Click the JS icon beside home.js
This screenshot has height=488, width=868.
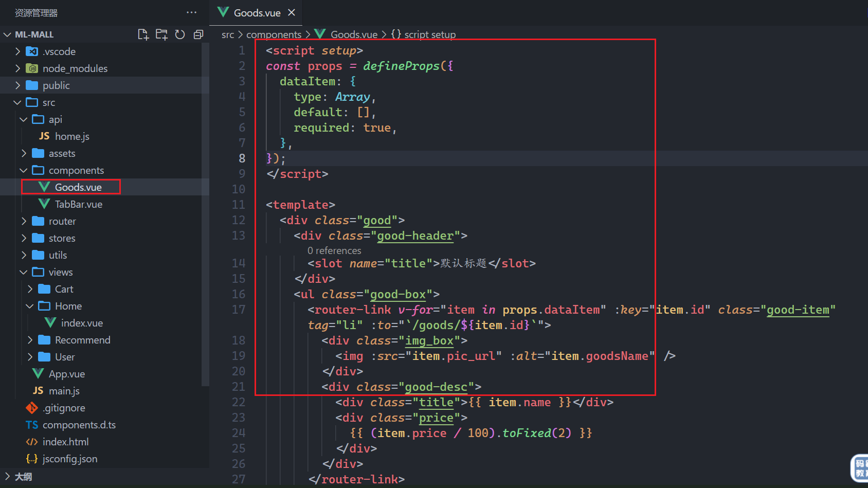44,136
